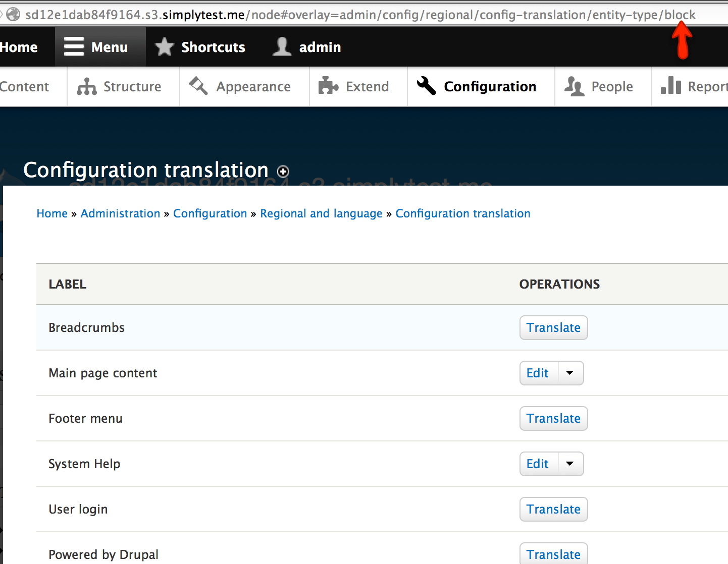The width and height of the screenshot is (728, 564).
Task: Click the Appearance paintbrush icon
Action: pos(198,86)
